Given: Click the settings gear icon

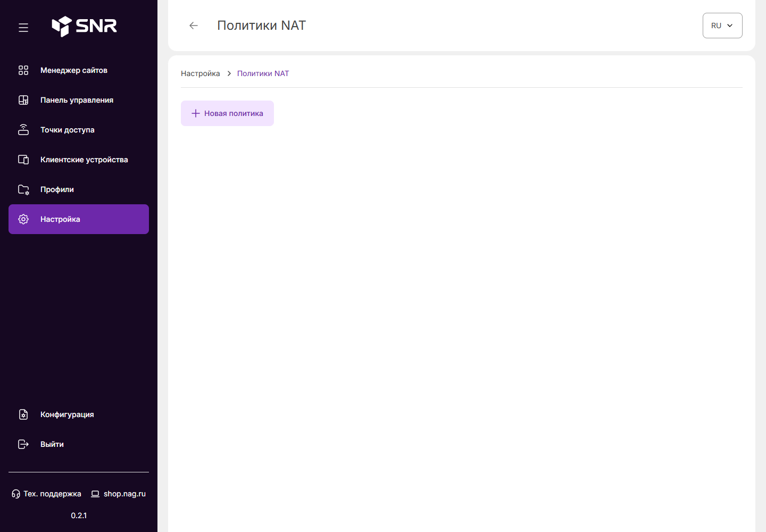Looking at the screenshot, I should 23,219.
